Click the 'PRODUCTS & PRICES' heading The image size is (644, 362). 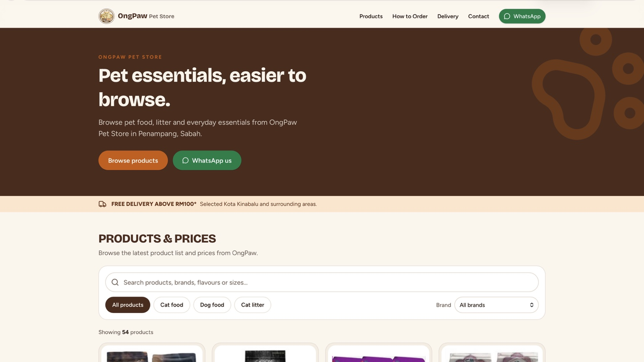(x=157, y=239)
